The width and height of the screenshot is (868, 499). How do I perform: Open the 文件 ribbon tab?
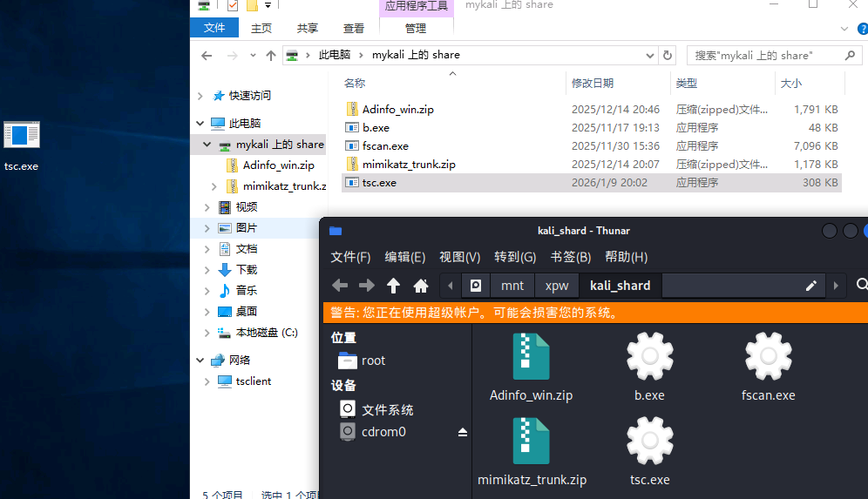214,28
